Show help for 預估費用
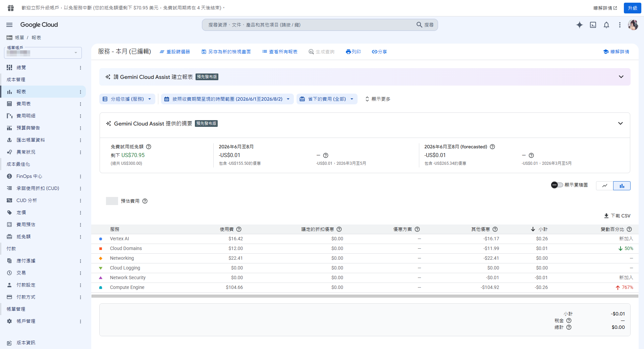 pyautogui.click(x=145, y=201)
